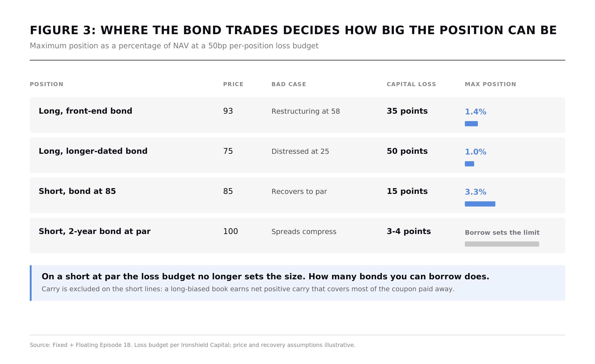Select the PRICE column header
Screen dimensions: 595x364
pyautogui.click(x=233, y=84)
